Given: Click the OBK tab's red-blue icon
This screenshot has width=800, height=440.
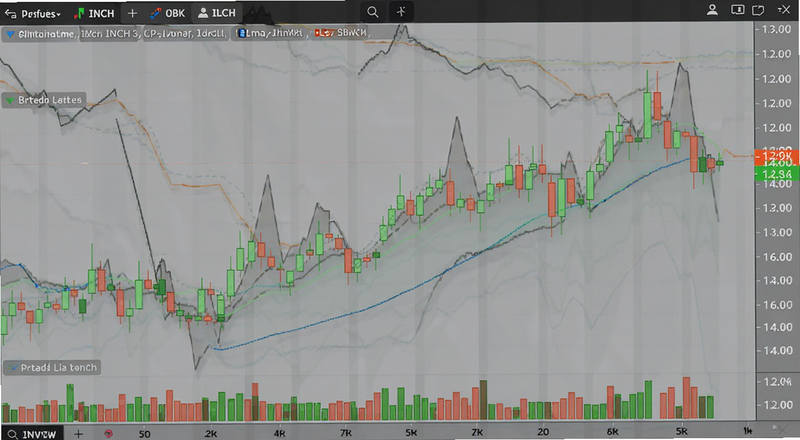Looking at the screenshot, I should pyautogui.click(x=156, y=13).
